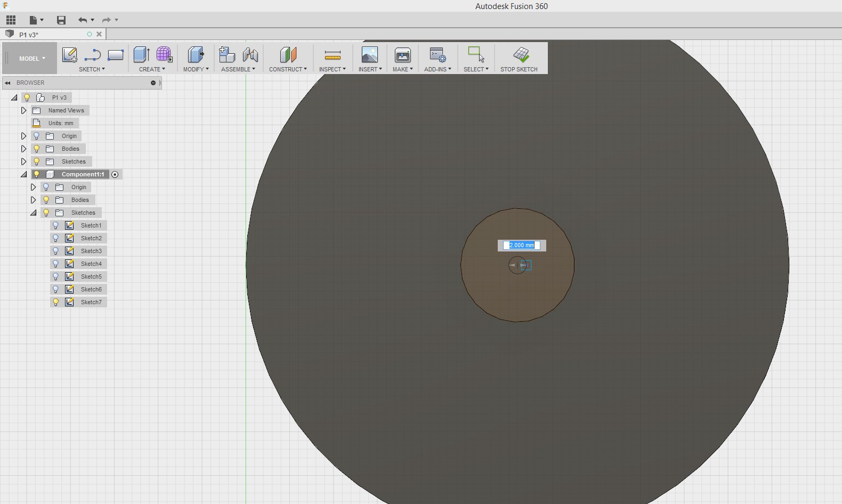Select the Create Form icon

point(164,54)
